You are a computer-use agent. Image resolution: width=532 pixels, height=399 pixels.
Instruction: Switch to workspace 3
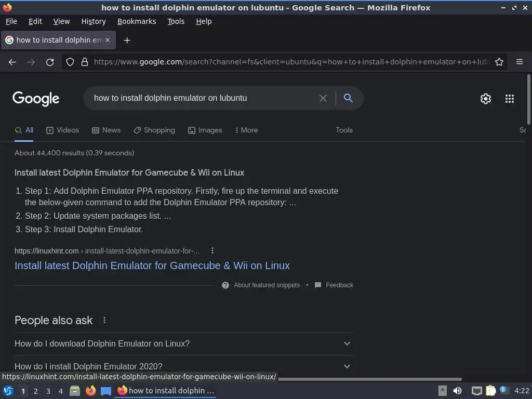(48, 391)
